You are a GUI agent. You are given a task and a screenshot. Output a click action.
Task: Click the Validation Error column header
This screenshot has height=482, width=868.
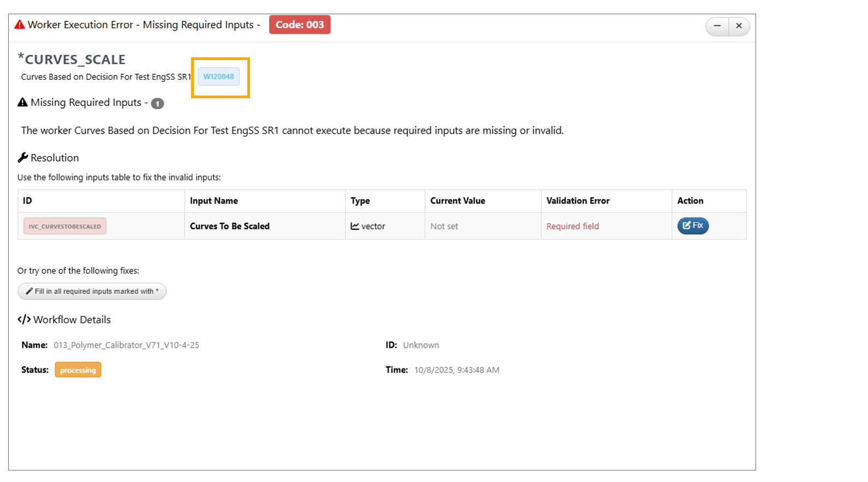click(578, 201)
